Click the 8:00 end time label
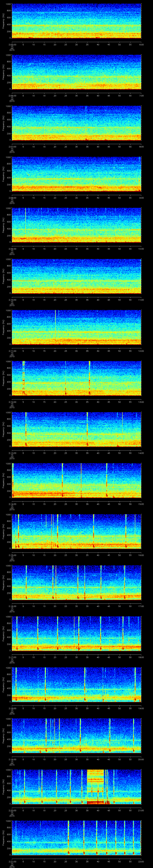Viewport: 153px width, 868px height. pyautogui.click(x=141, y=147)
